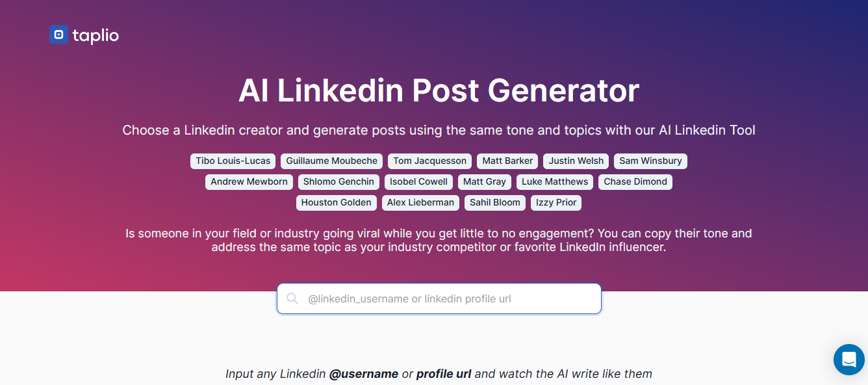Pick Andrew Mewborn from the list
This screenshot has height=385, width=868.
(249, 181)
